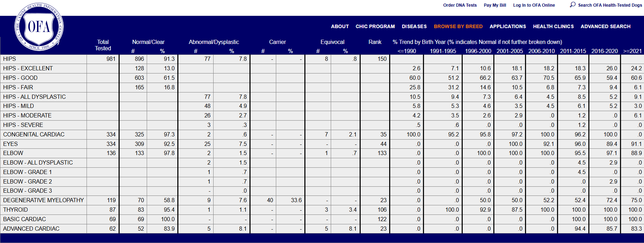
Task: Go to Pay My Bill
Action: pyautogui.click(x=495, y=5)
